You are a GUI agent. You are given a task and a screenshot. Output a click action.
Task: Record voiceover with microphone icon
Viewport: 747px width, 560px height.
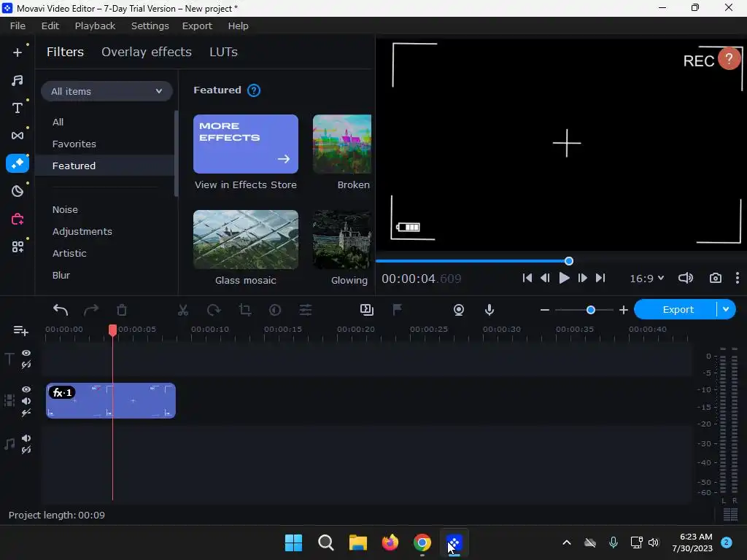[489, 310]
